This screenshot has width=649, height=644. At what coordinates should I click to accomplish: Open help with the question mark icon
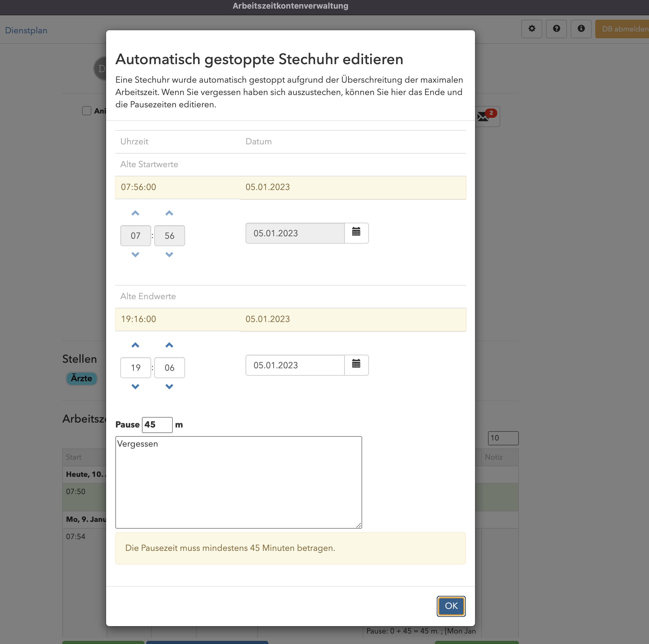pyautogui.click(x=556, y=29)
